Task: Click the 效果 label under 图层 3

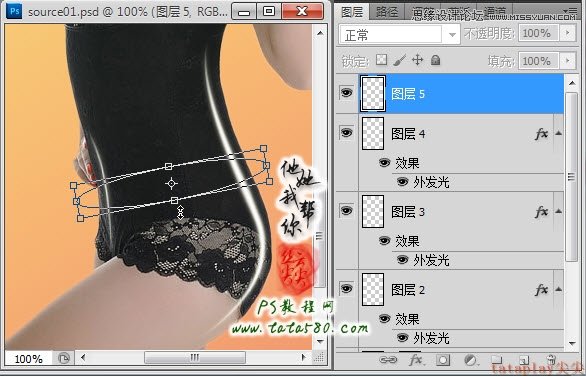Action: [x=407, y=241]
